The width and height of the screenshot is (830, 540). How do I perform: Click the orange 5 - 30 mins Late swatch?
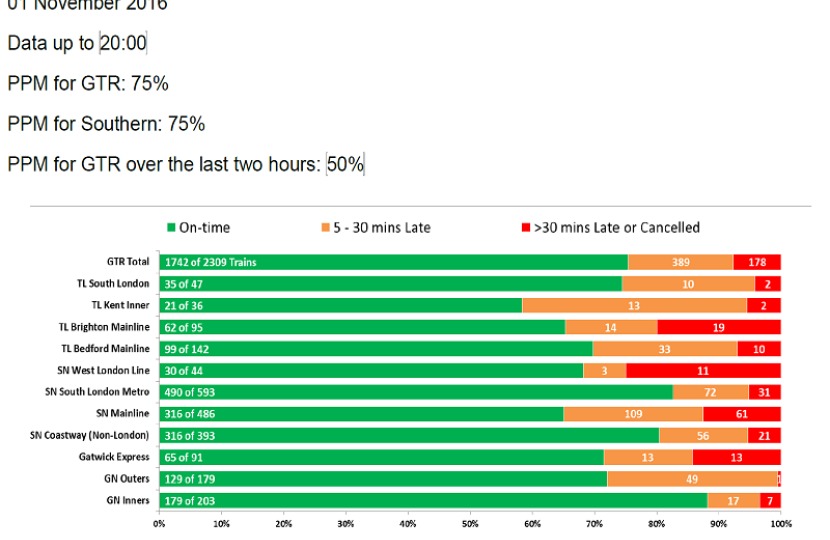click(326, 228)
